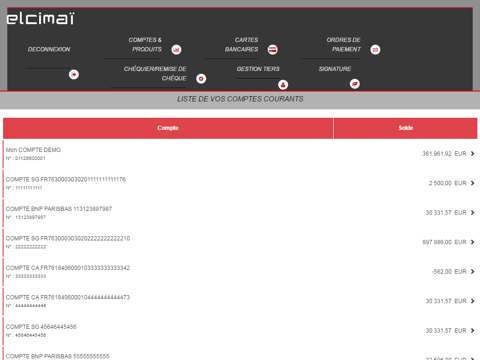Image resolution: width=480 pixels, height=360 pixels.
Task: Open CHÉQUIER/REMISE DE CHÈQUE menu
Action: (155, 74)
